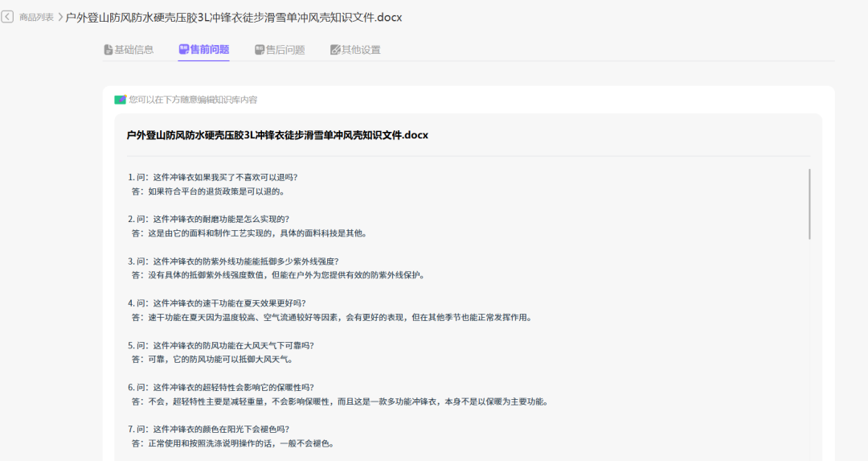Click the edit icon on the 其他设置 tab
868x461 pixels.
pos(335,50)
